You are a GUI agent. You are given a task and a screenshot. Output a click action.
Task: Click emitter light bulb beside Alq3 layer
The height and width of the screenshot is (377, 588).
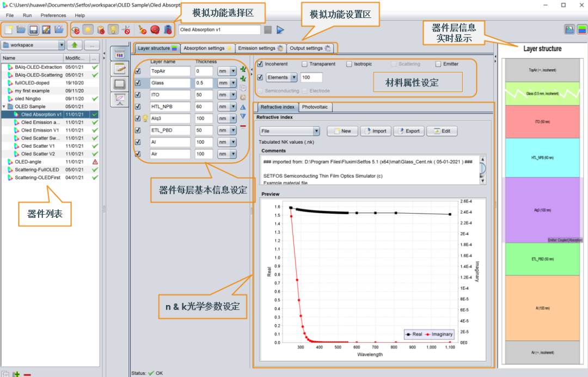tap(145, 118)
